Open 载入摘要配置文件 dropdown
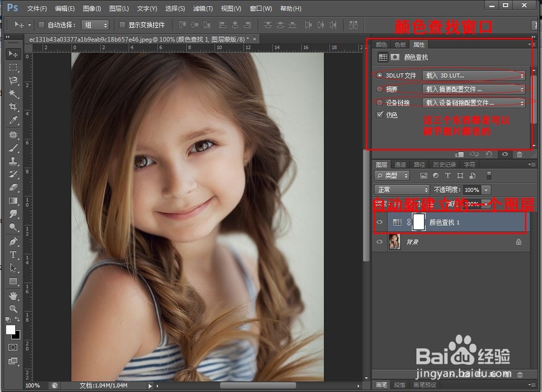This screenshot has height=392, width=542. click(474, 89)
